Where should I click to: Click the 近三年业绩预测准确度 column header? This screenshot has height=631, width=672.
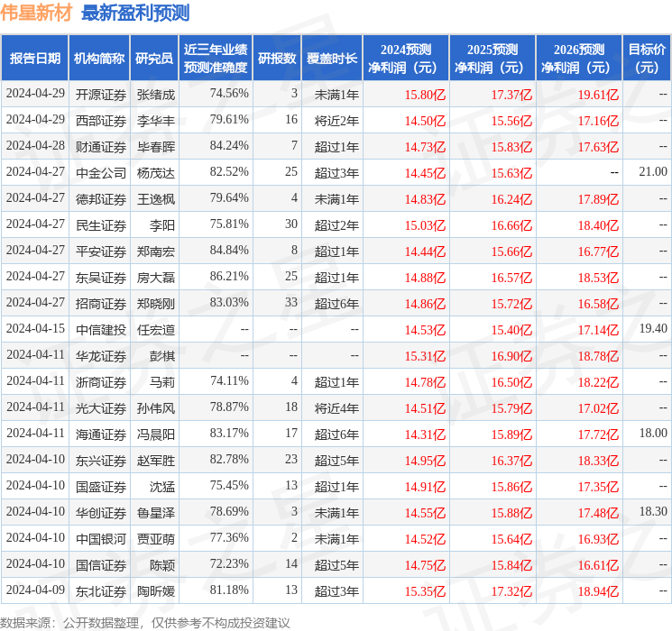216,58
